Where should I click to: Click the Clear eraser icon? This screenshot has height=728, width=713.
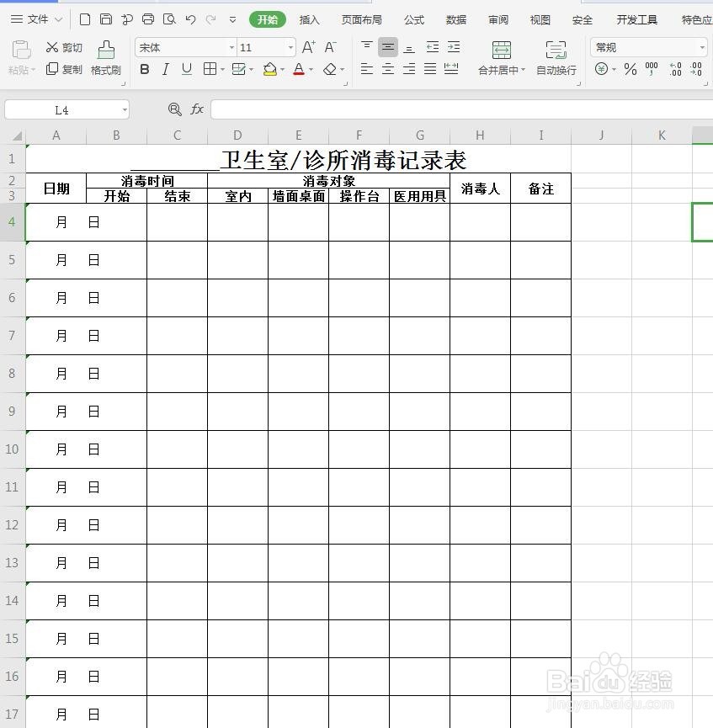[330, 69]
